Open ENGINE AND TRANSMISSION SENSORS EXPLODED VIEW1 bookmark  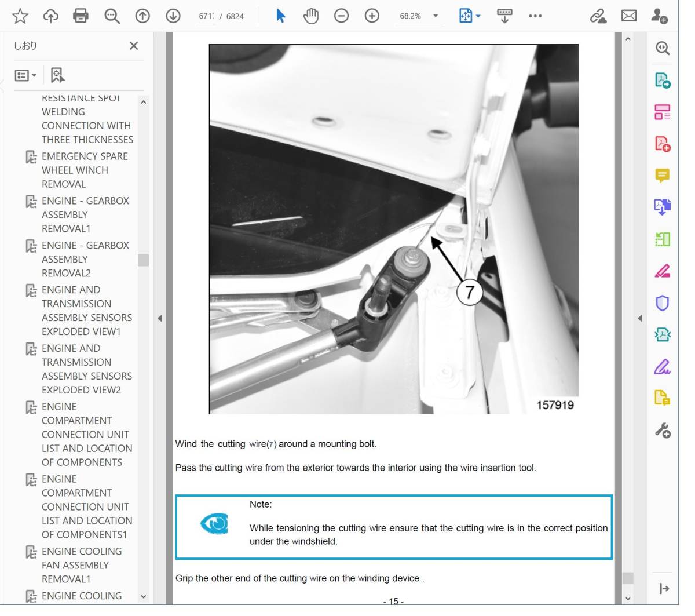[87, 311]
